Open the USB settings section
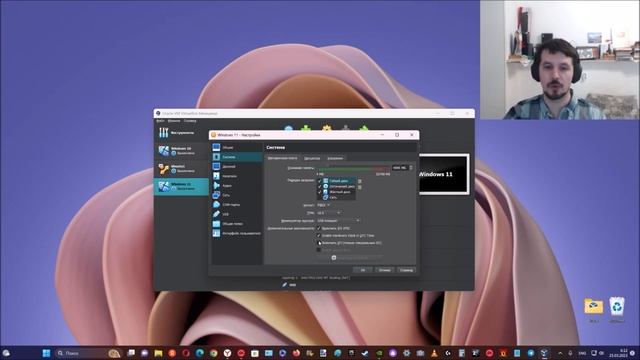The width and height of the screenshot is (640, 360). click(x=237, y=214)
